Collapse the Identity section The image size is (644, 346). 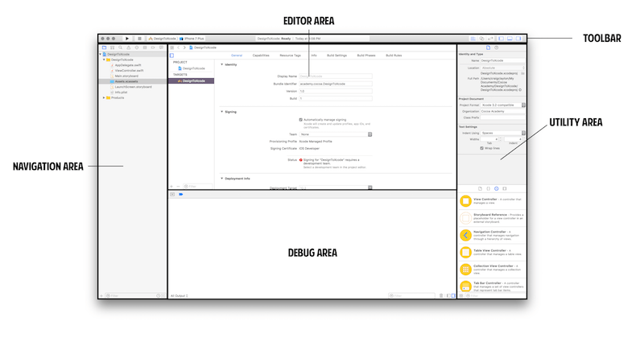click(222, 64)
